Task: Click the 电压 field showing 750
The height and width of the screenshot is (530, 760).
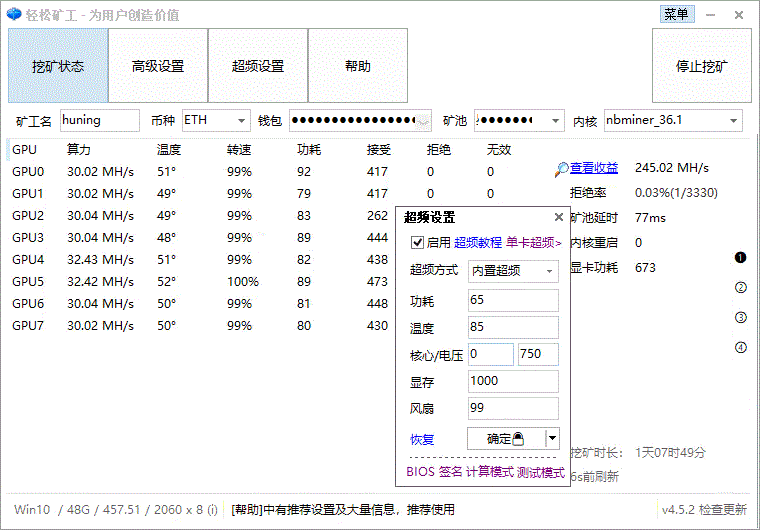Action: (538, 354)
